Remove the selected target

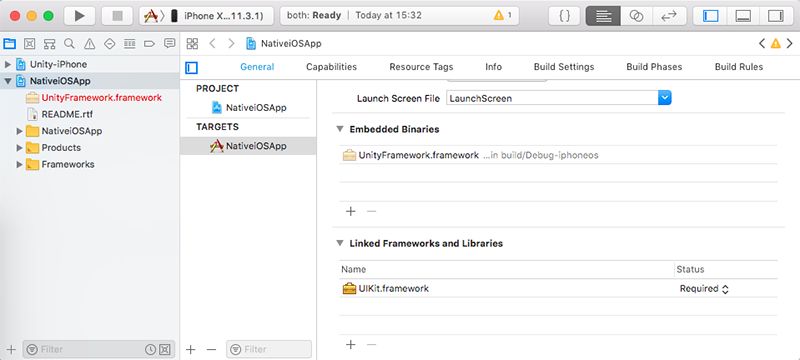click(211, 349)
